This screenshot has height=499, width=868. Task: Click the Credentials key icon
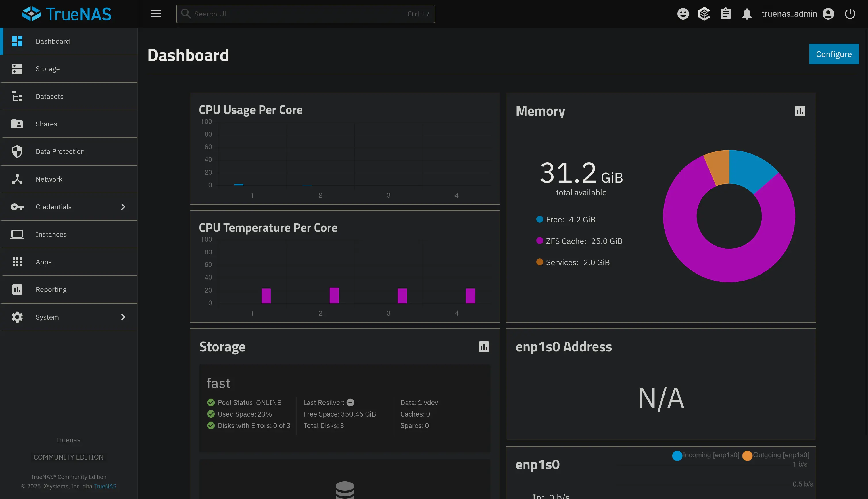tap(17, 207)
